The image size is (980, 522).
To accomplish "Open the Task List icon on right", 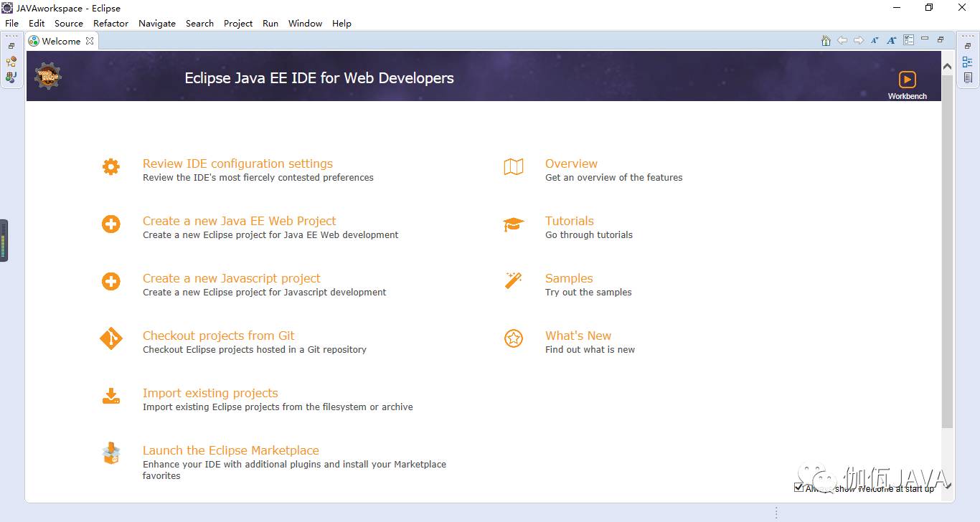I will pyautogui.click(x=968, y=77).
